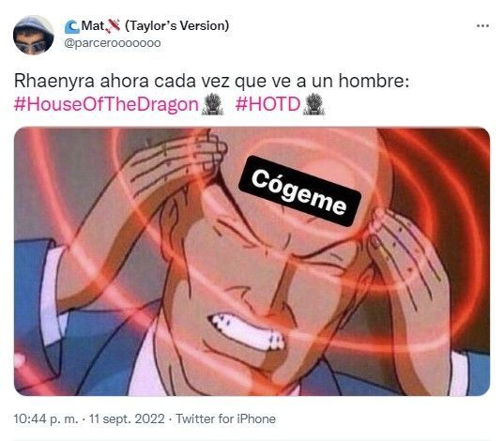The image size is (504, 441).
Task: Click the 11 sept. 2022 date
Action: pyautogui.click(x=127, y=418)
